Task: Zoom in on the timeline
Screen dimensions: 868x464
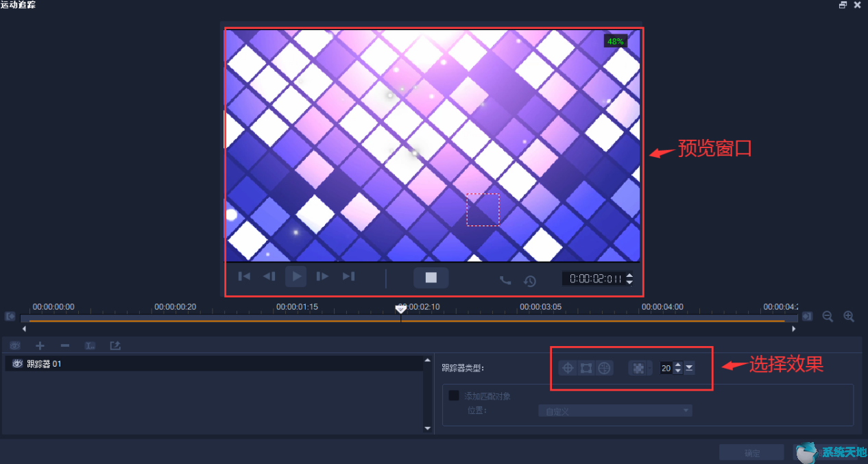Action: click(849, 316)
